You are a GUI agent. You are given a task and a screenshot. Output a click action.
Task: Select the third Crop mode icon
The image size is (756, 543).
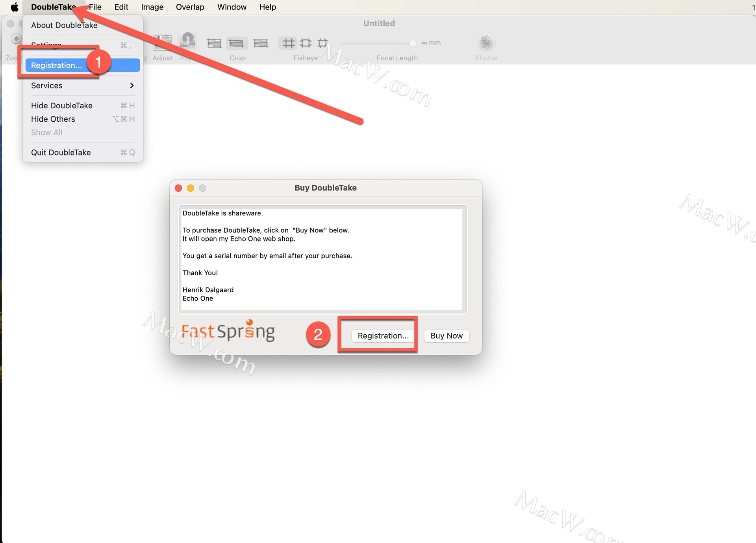(x=261, y=43)
